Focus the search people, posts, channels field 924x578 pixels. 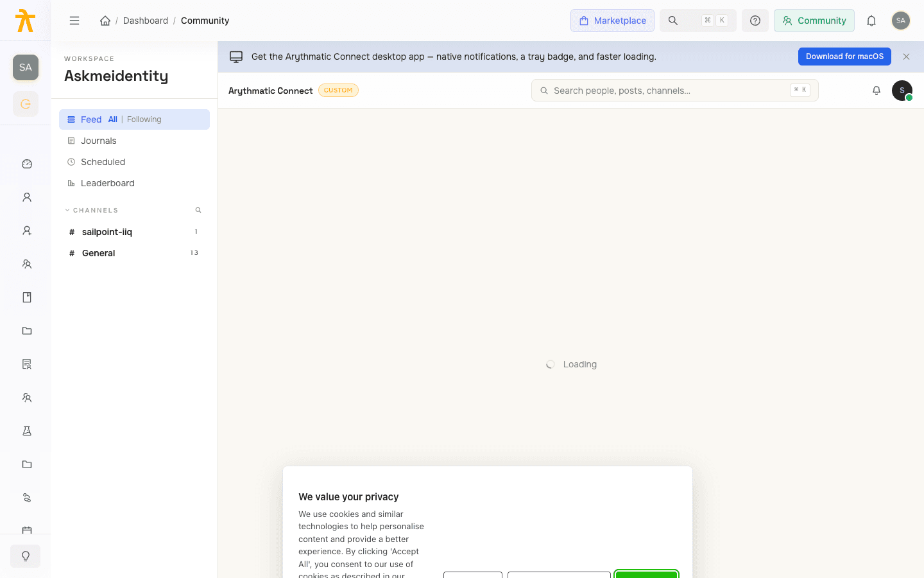tap(675, 91)
